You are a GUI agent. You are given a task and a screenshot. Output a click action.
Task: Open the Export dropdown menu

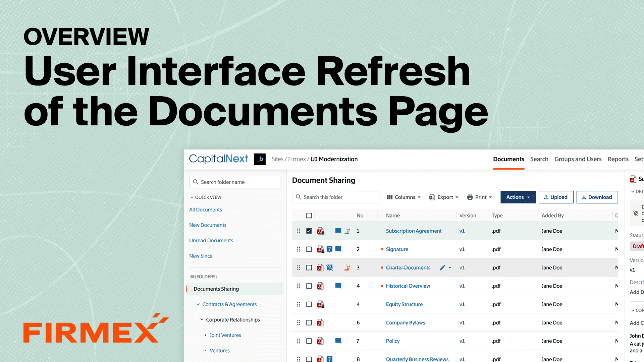pyautogui.click(x=443, y=197)
